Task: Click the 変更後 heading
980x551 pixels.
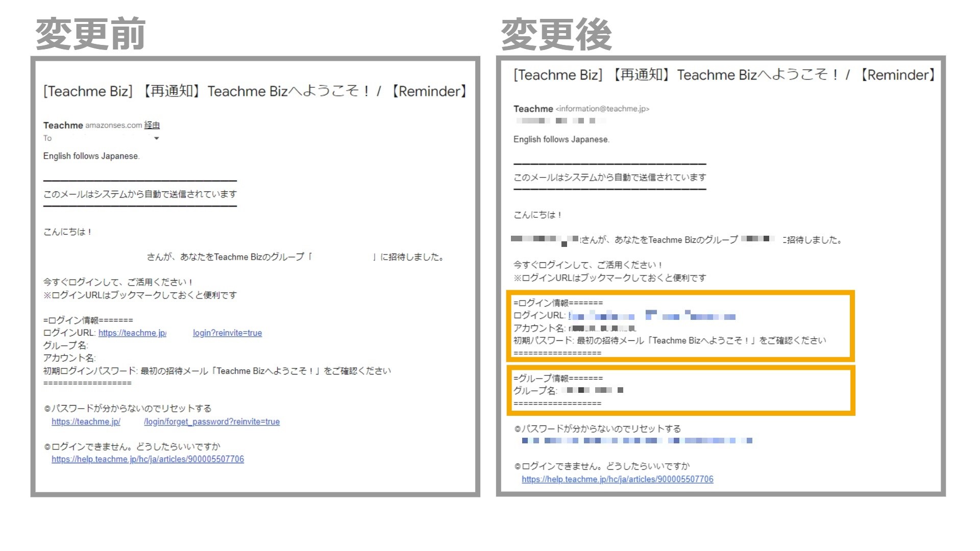Action: pos(556,34)
